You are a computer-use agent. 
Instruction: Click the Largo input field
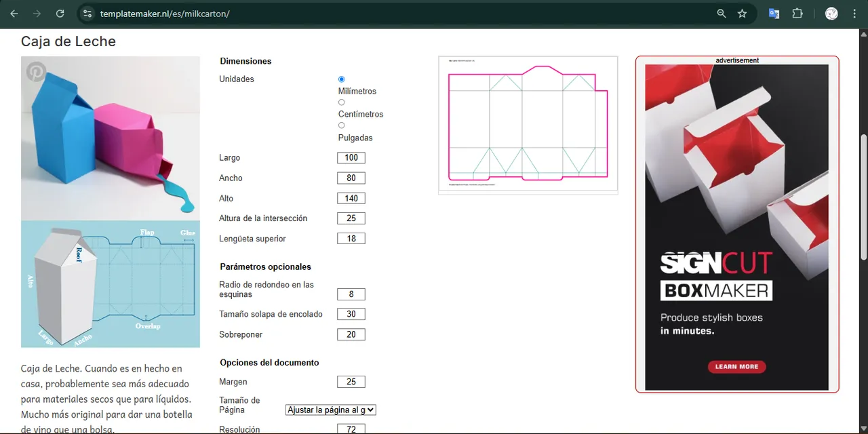click(x=351, y=157)
